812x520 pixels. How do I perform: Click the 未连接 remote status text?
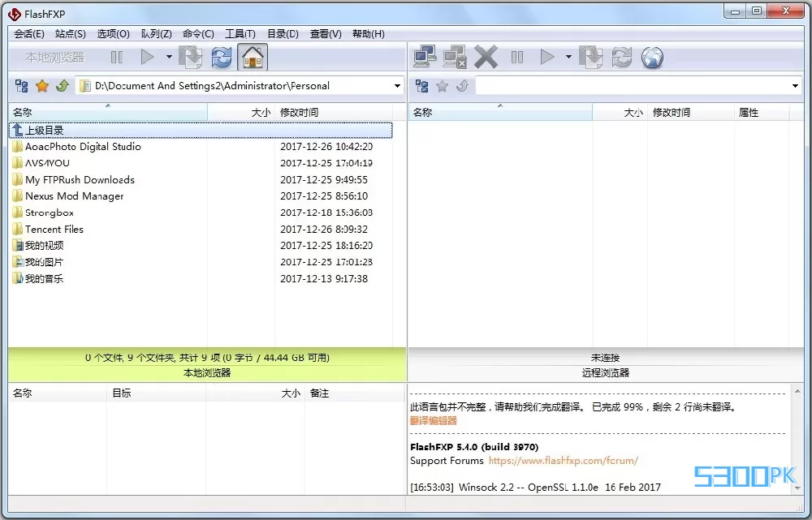(606, 358)
